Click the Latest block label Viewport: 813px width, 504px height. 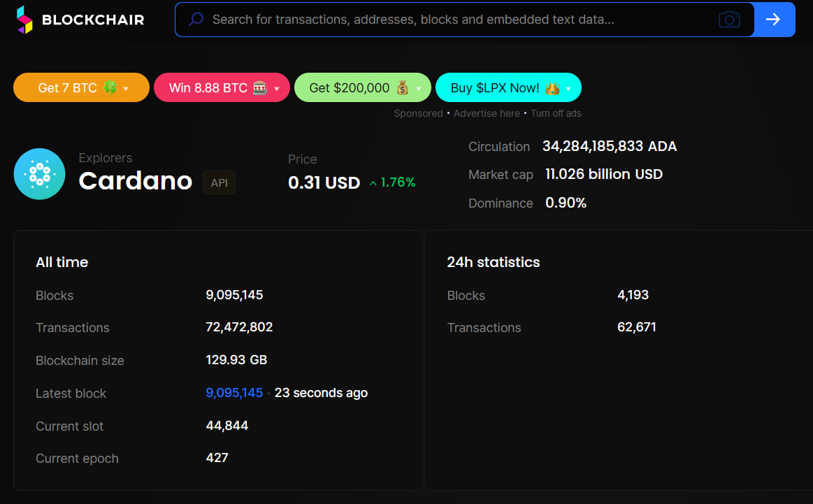point(71,394)
